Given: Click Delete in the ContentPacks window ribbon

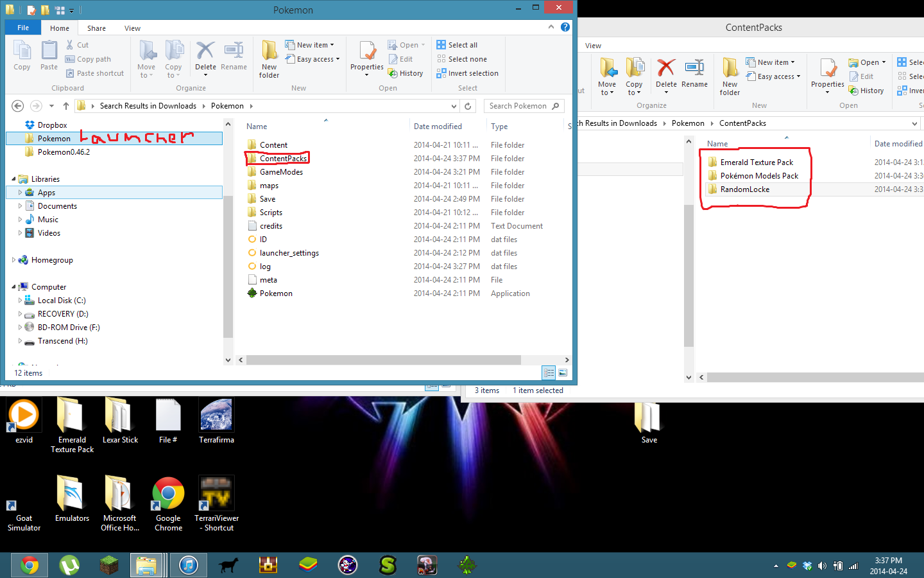Looking at the screenshot, I should [x=666, y=73].
